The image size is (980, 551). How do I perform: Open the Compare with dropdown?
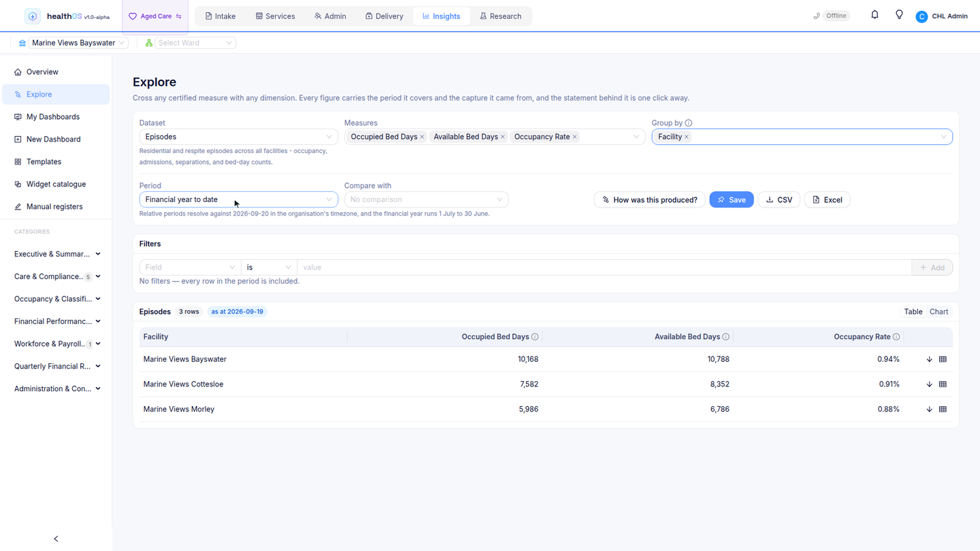pyautogui.click(x=426, y=199)
